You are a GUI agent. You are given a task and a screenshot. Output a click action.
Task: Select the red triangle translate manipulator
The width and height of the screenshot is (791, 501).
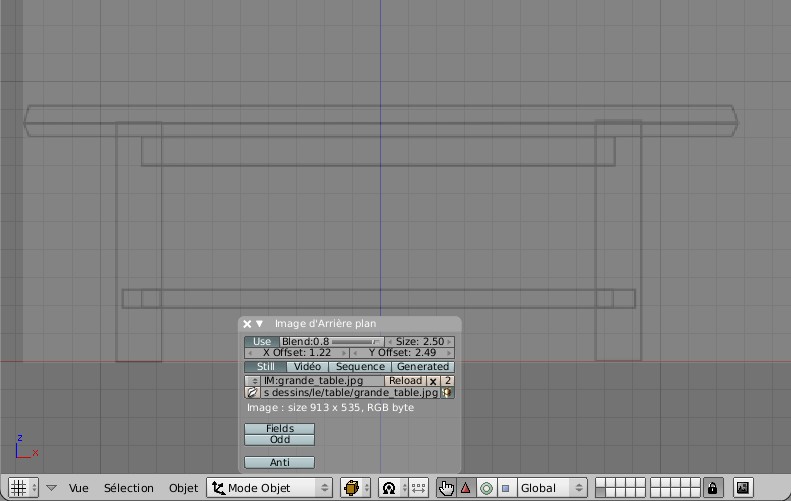[466, 488]
